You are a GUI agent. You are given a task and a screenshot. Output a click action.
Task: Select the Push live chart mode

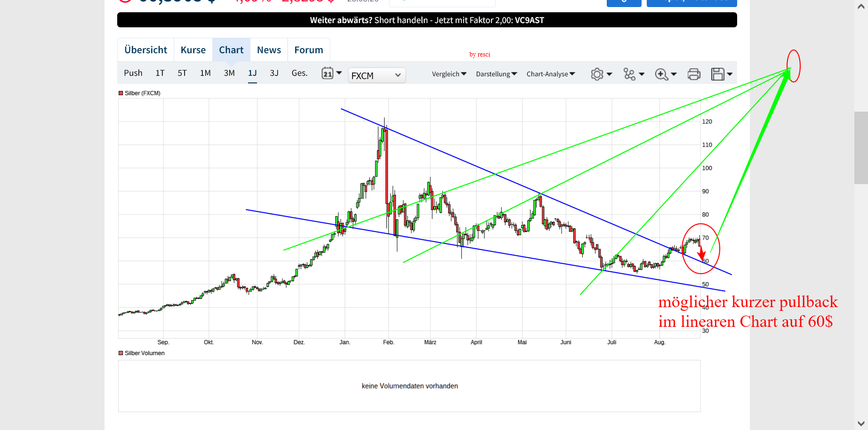(x=133, y=73)
